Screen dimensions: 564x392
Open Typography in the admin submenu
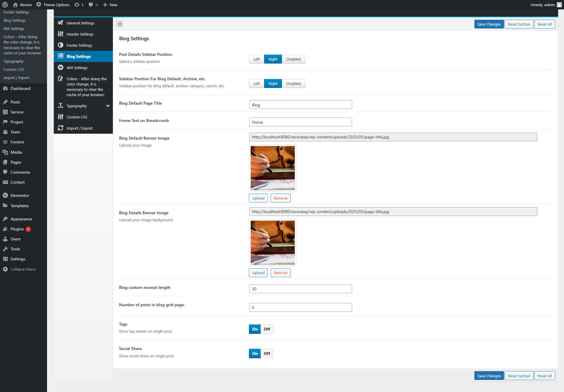14,61
